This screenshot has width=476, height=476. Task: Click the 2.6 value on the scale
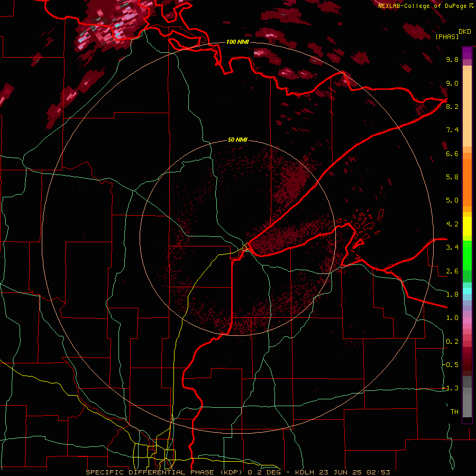[x=452, y=271]
